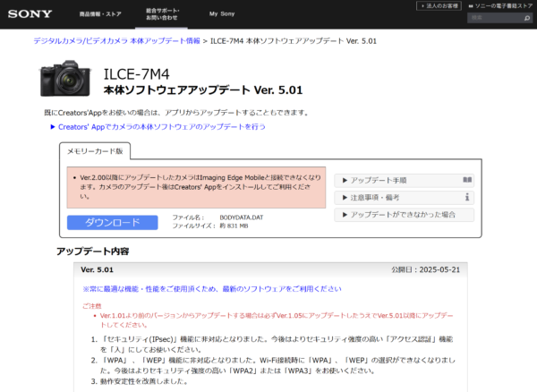
Task: Expand 注意事項・備考 section
Action: pos(405,198)
